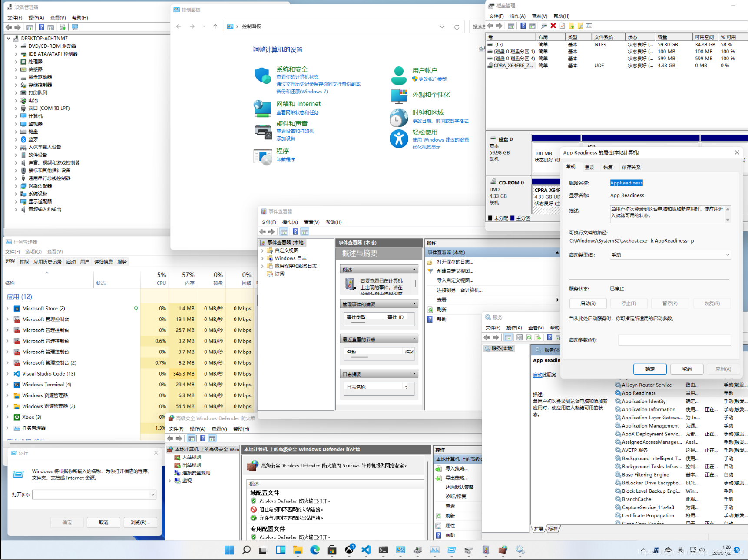
Task: Click the 启动(S) button in service properties
Action: coord(588,303)
